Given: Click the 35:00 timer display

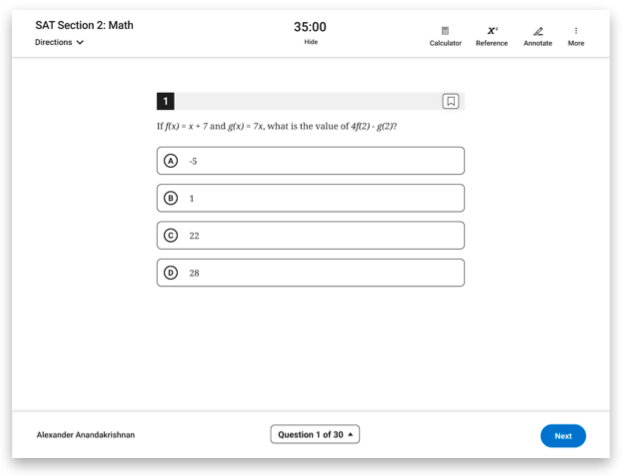Looking at the screenshot, I should (x=311, y=27).
